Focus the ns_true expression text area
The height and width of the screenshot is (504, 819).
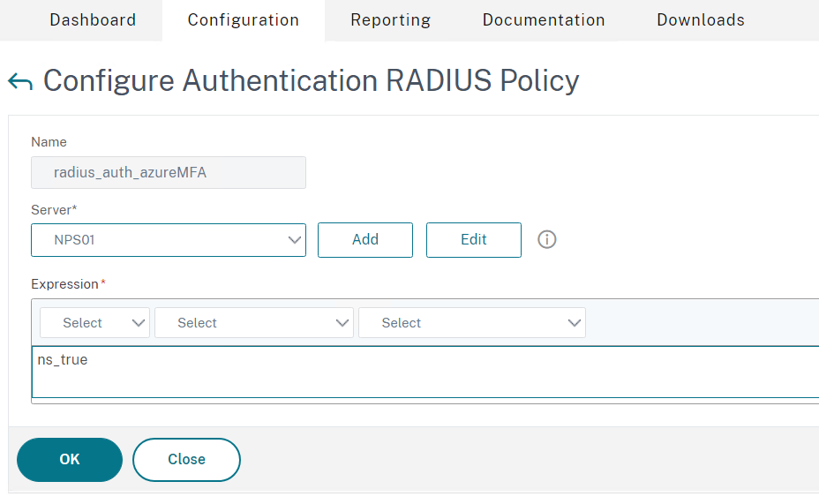[x=425, y=372]
